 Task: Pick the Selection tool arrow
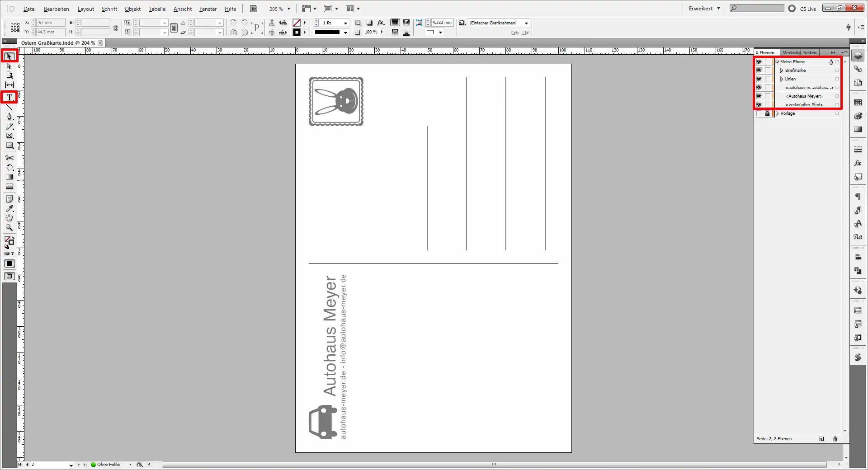coord(9,56)
